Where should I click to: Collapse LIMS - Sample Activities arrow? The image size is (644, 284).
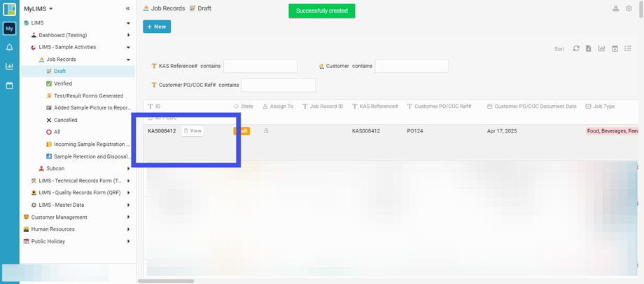(x=129, y=48)
